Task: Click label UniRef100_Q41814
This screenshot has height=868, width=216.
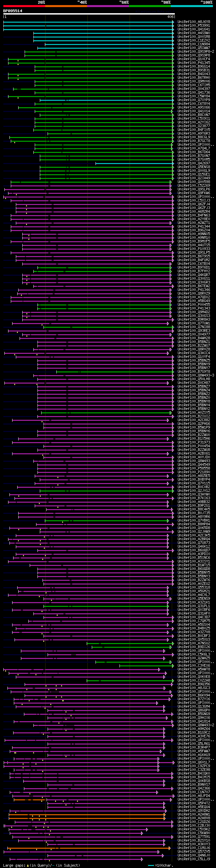Action: (x=194, y=722)
